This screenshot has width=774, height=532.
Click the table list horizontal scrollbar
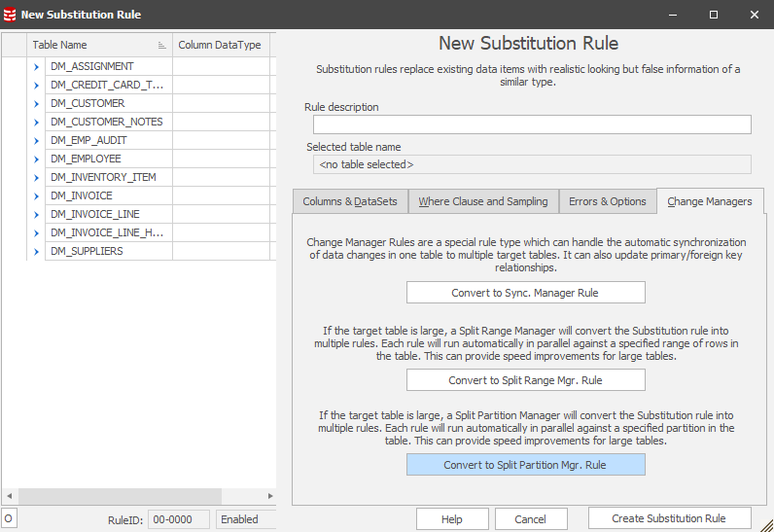tap(136, 496)
